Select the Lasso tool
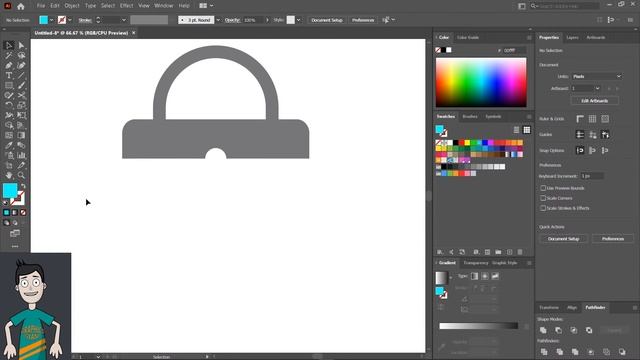 point(21,55)
